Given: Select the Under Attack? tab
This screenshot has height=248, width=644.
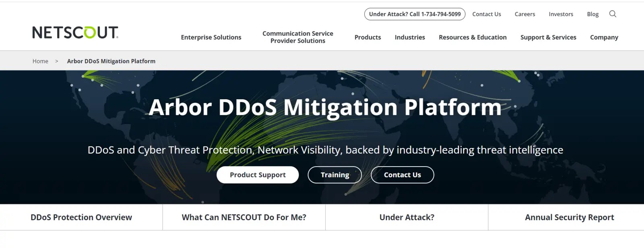Looking at the screenshot, I should [x=407, y=217].
